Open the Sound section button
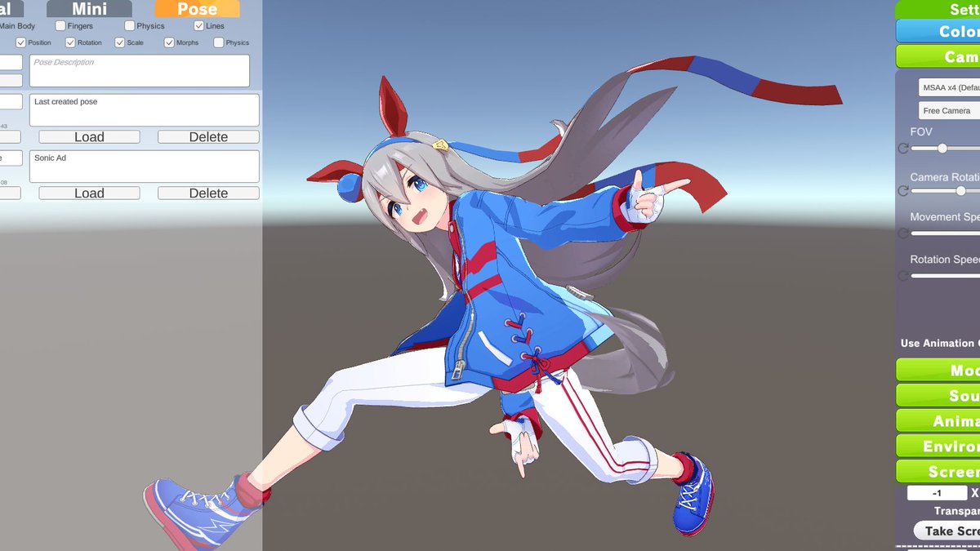The image size is (980, 551). 938,395
